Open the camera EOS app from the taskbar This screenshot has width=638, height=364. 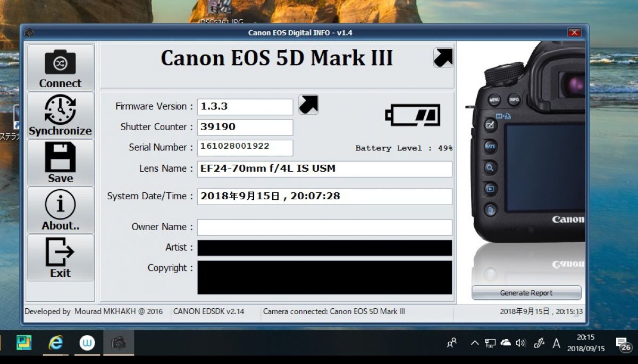tap(118, 343)
